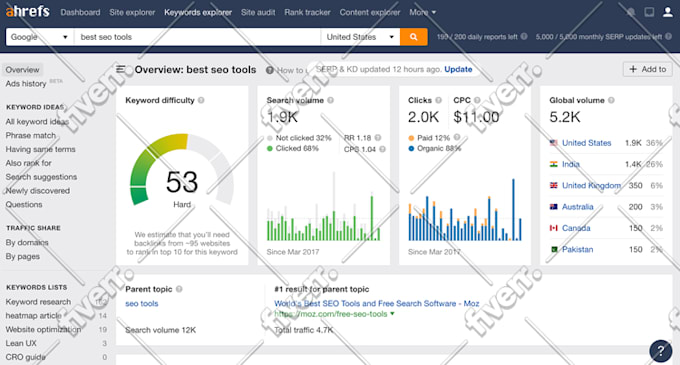
Task: Go to Site explorer
Action: (132, 12)
